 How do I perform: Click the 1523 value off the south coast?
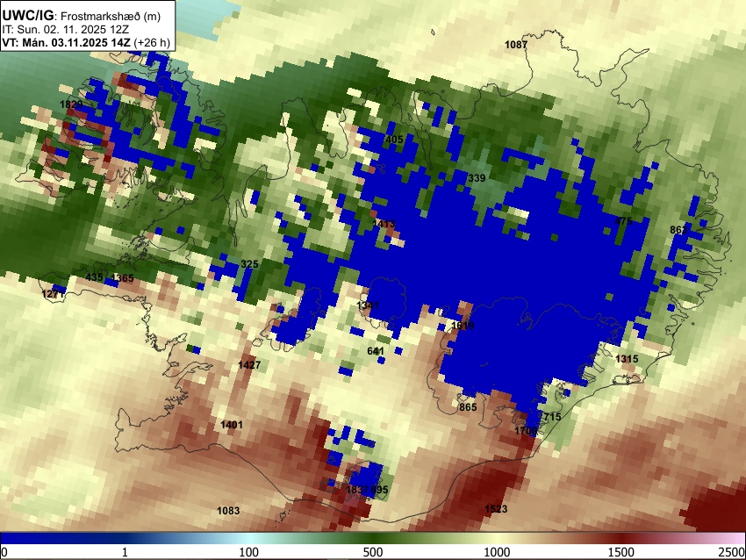click(x=496, y=509)
